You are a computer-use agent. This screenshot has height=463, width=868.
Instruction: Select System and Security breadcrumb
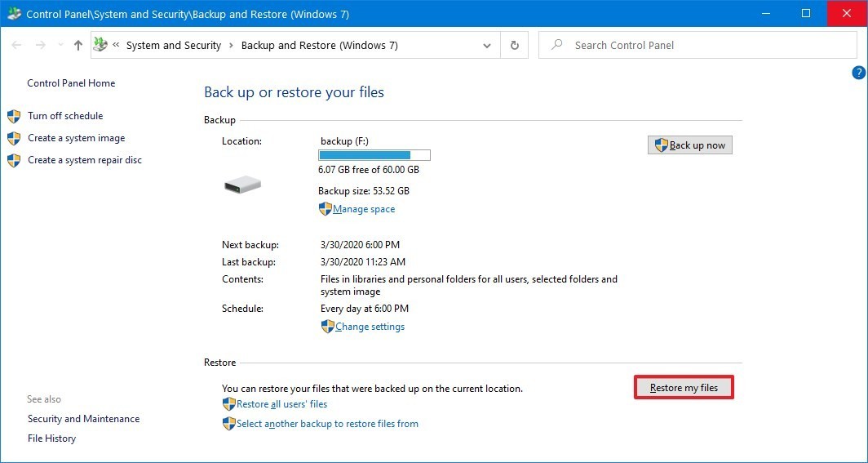click(x=173, y=46)
